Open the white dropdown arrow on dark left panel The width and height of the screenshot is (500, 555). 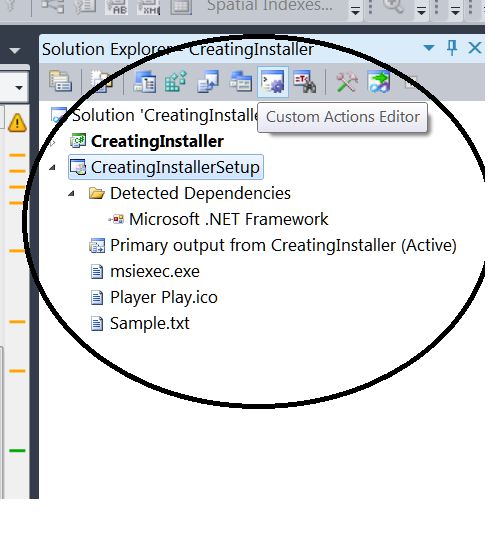tap(15, 51)
